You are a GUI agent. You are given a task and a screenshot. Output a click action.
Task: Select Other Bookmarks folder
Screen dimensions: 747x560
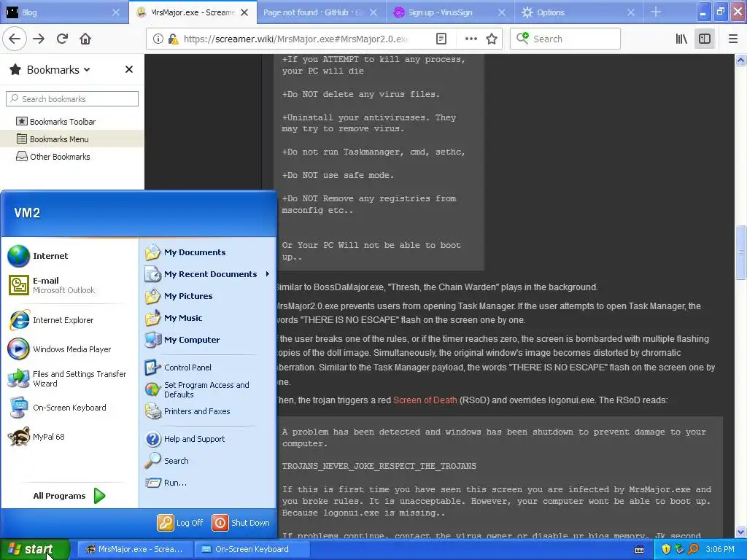click(53, 157)
